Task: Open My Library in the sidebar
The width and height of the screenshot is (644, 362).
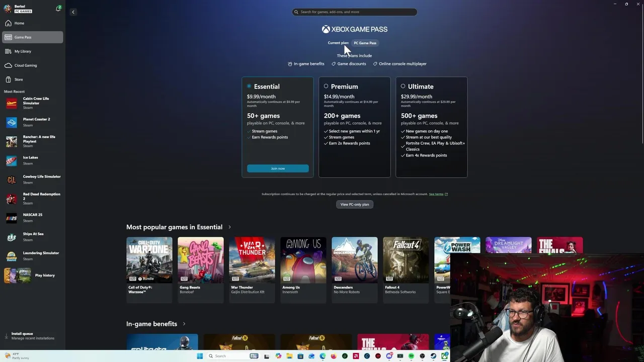Action: click(33, 51)
